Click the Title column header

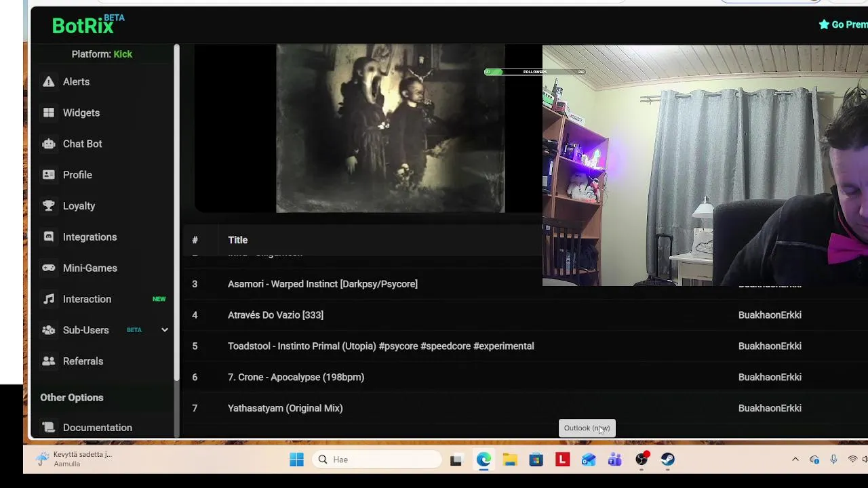237,240
